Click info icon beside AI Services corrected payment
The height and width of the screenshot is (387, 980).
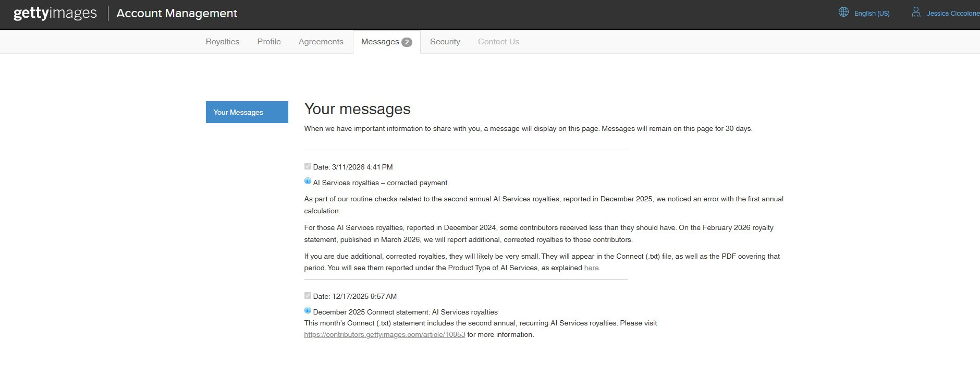click(308, 182)
